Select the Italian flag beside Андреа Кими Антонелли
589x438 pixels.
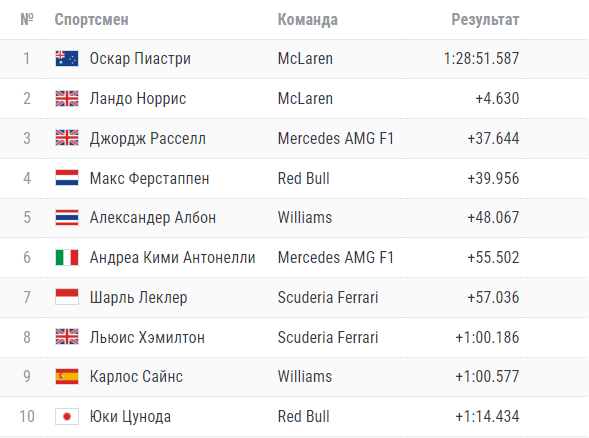point(67,257)
